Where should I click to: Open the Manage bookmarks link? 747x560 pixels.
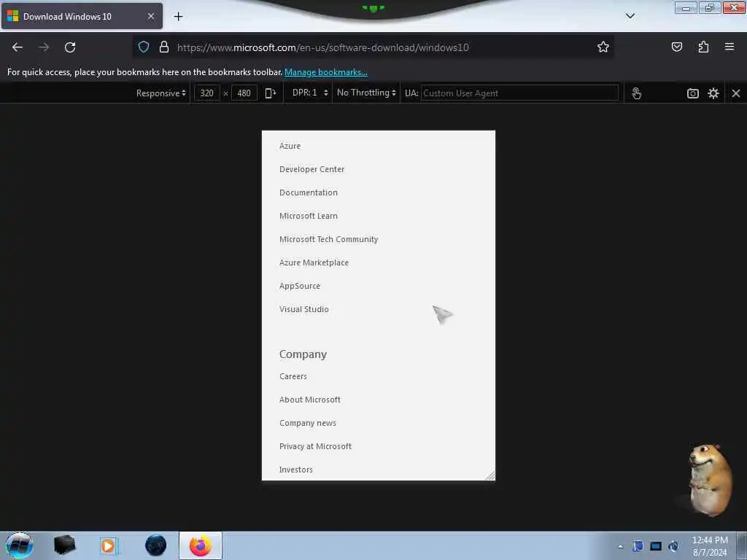click(x=326, y=72)
